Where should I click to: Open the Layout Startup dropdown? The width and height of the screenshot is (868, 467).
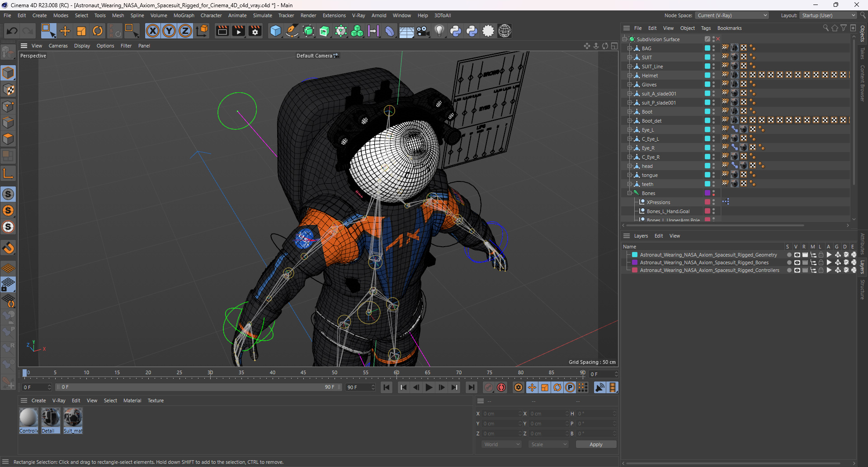(x=828, y=15)
